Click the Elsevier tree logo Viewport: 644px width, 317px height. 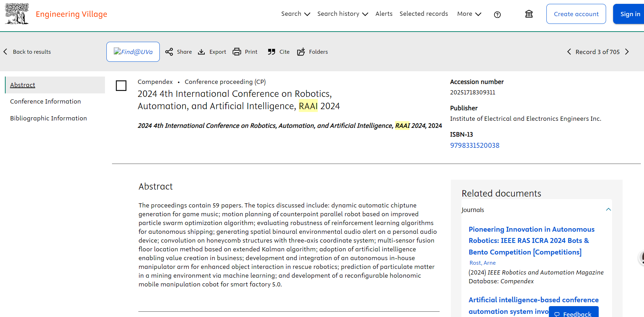point(17,14)
